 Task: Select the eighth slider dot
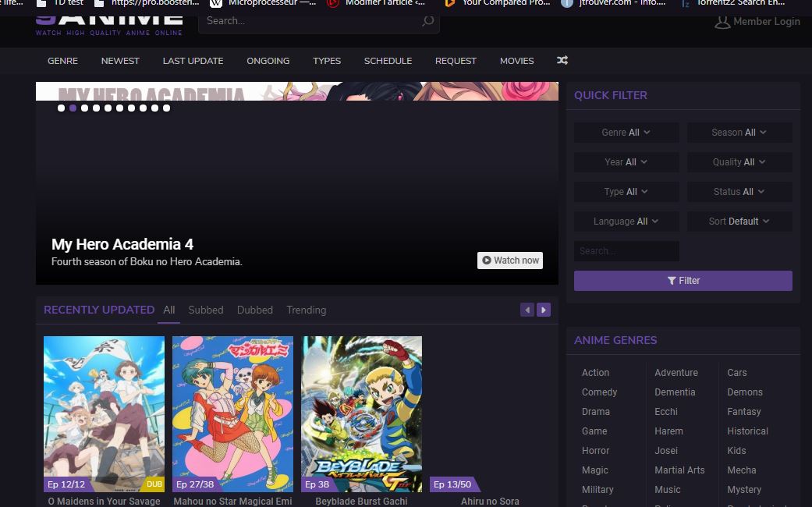pyautogui.click(x=143, y=108)
